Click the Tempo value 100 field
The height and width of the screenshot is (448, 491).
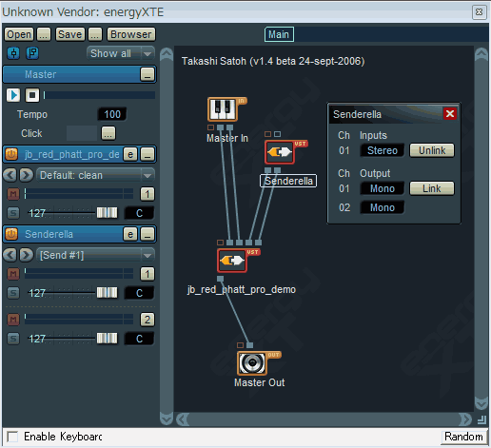point(112,114)
